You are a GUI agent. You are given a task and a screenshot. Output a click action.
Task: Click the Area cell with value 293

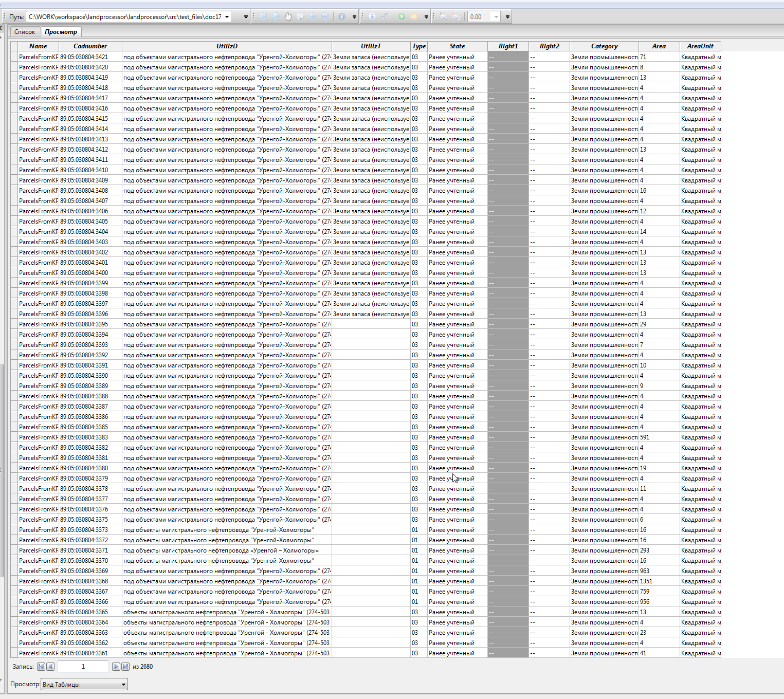pyautogui.click(x=659, y=550)
